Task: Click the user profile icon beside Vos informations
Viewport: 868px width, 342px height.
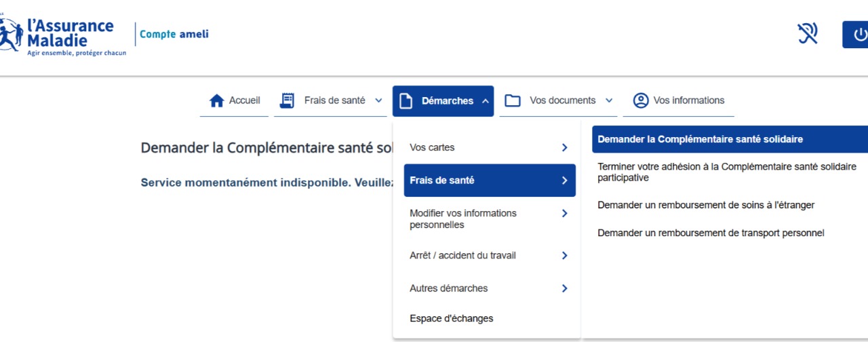Action: click(641, 100)
